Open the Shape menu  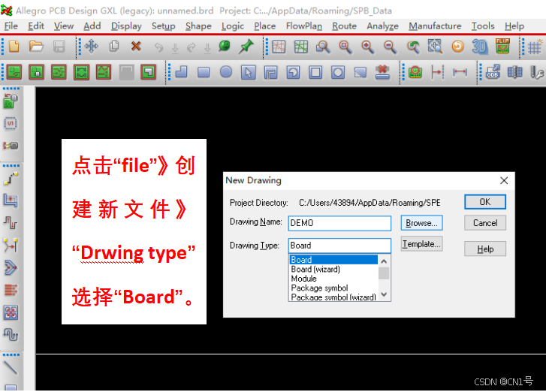point(198,26)
